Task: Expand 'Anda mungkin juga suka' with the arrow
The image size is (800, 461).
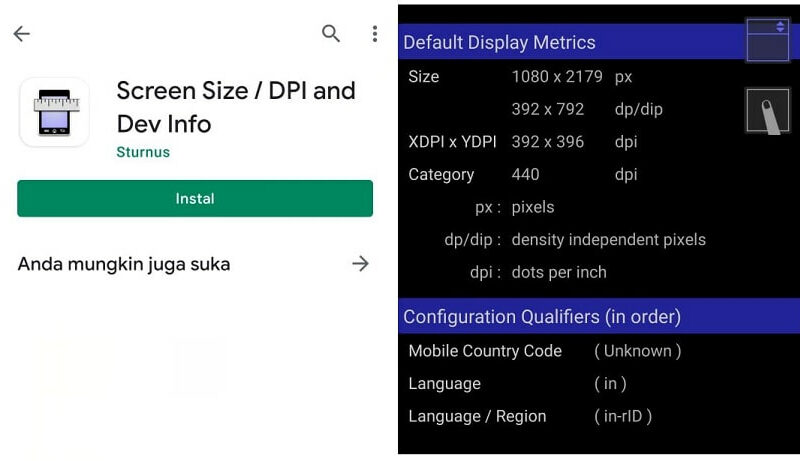Action: tap(360, 264)
